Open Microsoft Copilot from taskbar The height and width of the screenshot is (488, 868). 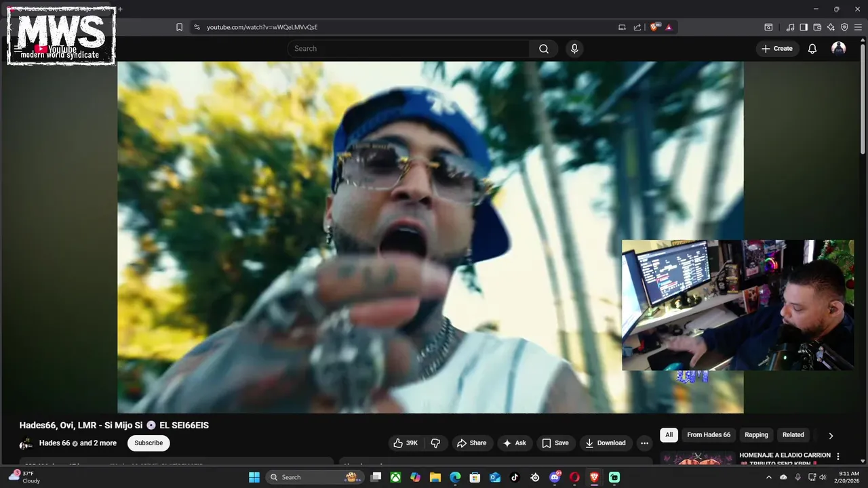[x=415, y=477]
